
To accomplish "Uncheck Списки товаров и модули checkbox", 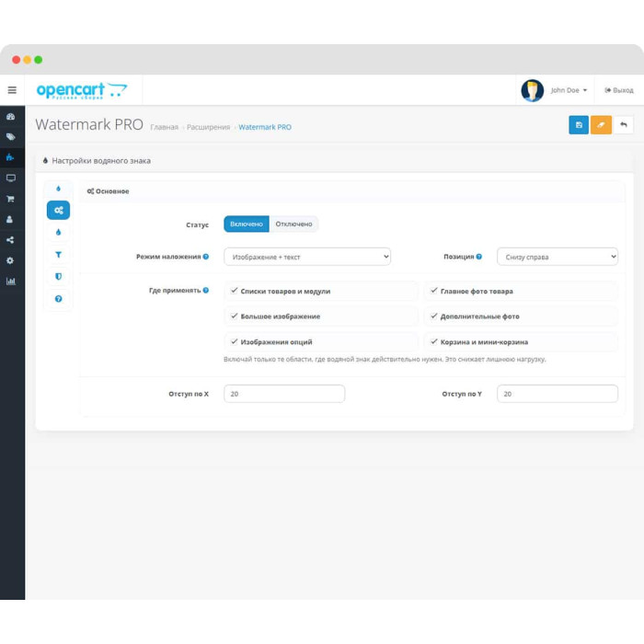I will click(x=234, y=291).
